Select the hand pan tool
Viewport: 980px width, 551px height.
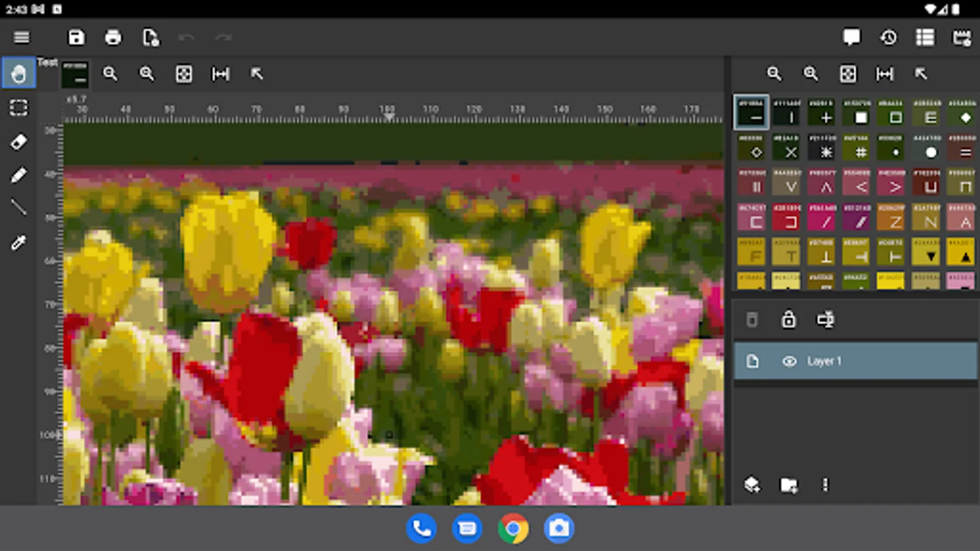coord(18,73)
